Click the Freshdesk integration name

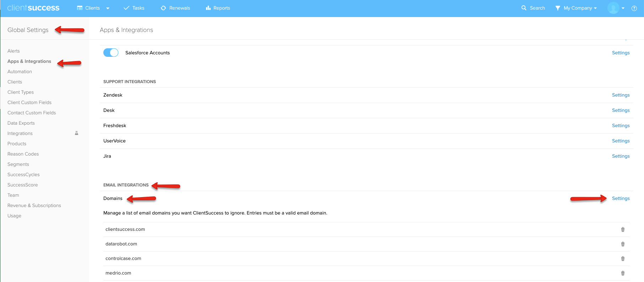pyautogui.click(x=115, y=125)
